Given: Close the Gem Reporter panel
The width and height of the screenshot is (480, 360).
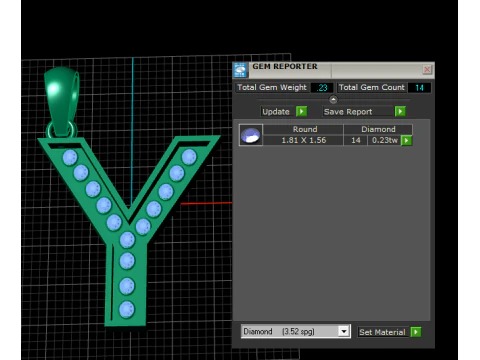Looking at the screenshot, I should pos(427,69).
